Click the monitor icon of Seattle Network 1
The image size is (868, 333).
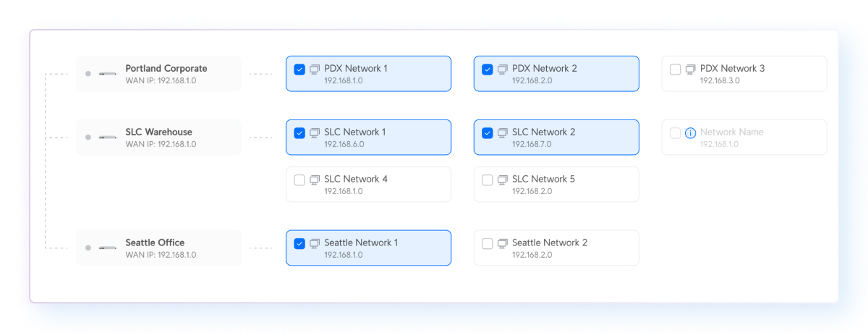coord(315,244)
